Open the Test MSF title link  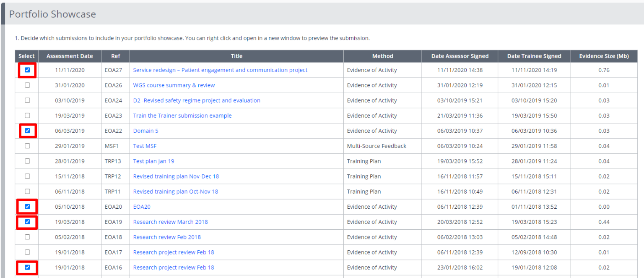click(145, 146)
